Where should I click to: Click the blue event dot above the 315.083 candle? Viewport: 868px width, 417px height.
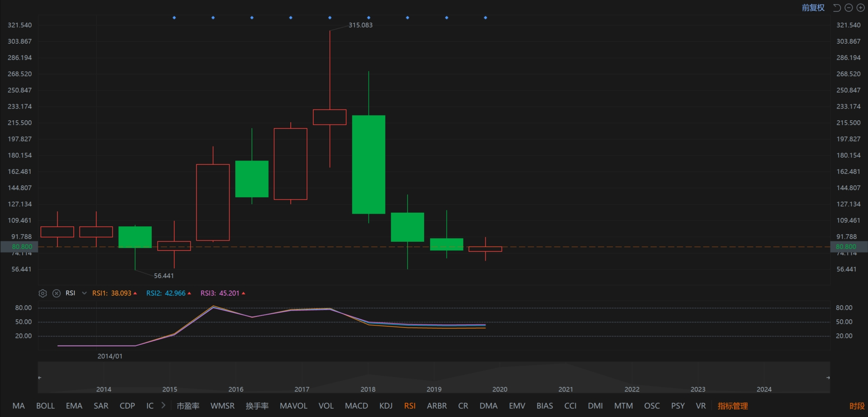pos(330,18)
